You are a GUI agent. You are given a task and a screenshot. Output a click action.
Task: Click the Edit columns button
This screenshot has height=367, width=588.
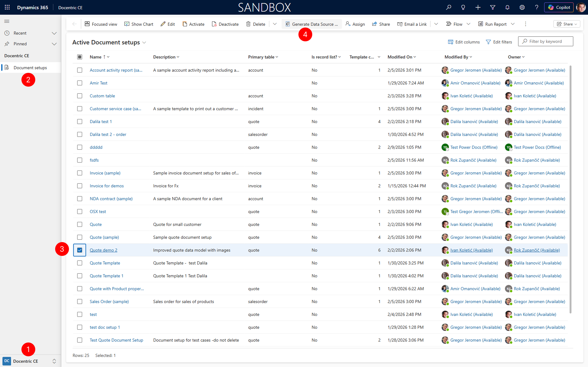[x=464, y=42]
